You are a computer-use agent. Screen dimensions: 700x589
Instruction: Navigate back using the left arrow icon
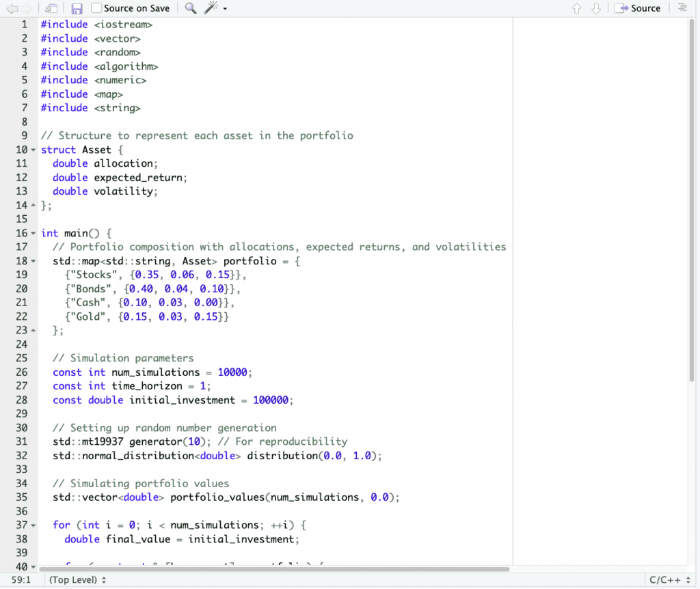(x=14, y=8)
